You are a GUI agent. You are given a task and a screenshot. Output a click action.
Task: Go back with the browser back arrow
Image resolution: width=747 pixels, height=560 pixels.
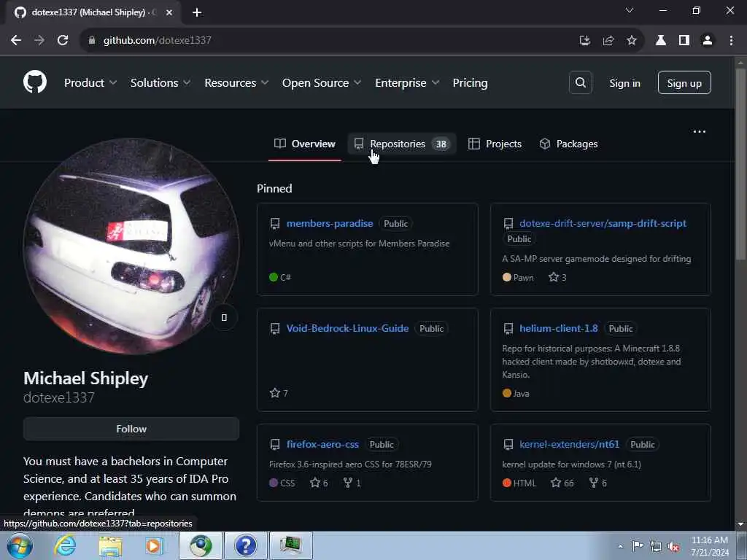tap(16, 40)
